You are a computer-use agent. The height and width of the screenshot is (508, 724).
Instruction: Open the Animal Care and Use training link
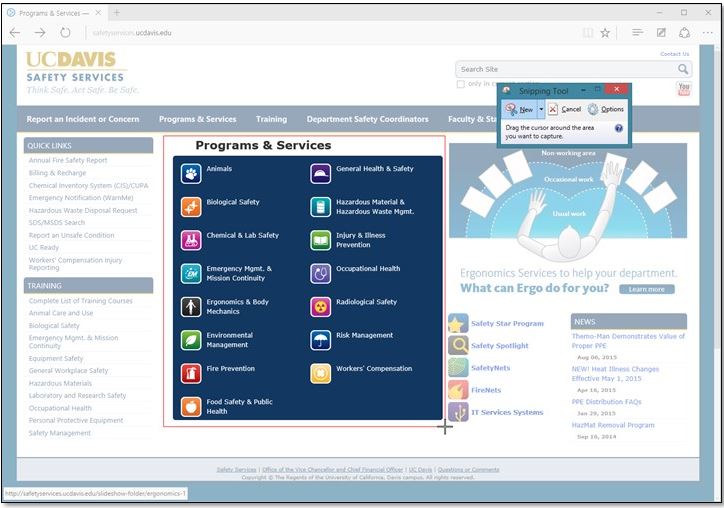[x=61, y=313]
